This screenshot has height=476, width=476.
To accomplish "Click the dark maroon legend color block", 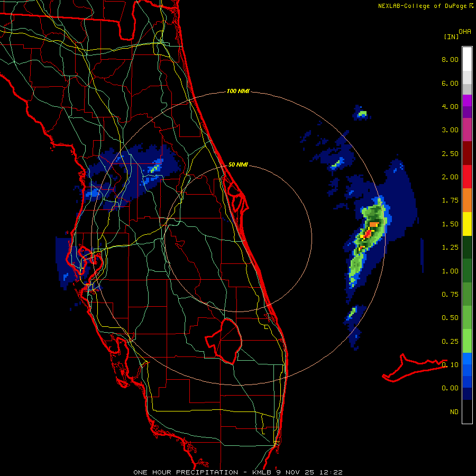I will point(467,153).
